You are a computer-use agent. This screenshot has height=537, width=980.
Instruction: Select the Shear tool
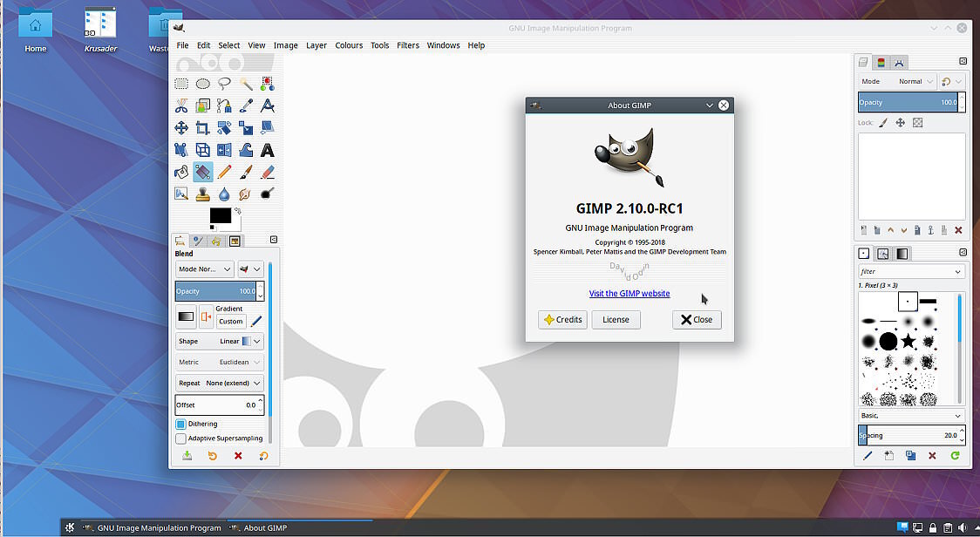[x=268, y=128]
